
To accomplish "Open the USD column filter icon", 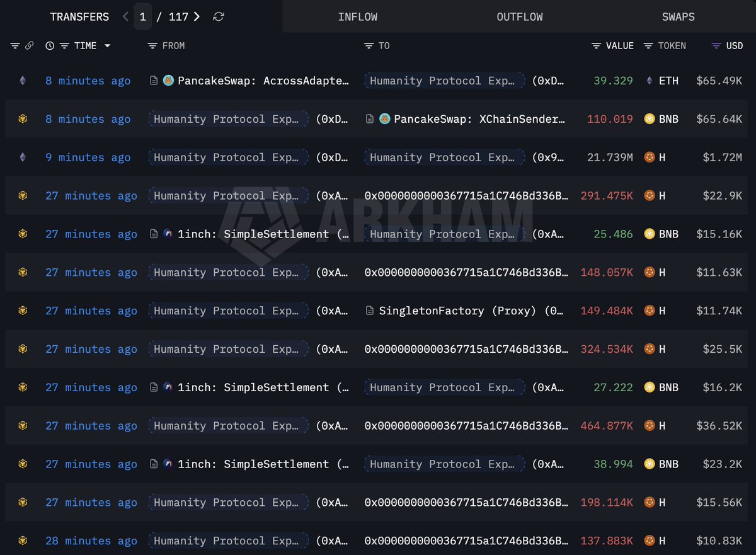I will tap(716, 46).
